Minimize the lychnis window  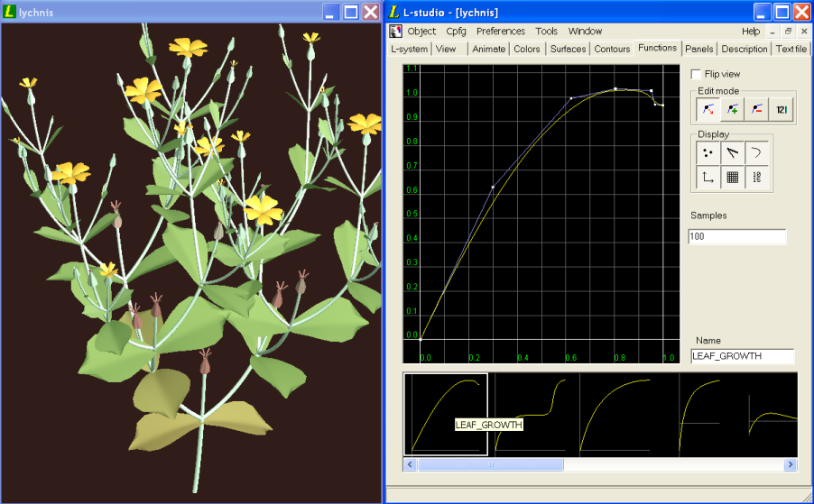[x=330, y=12]
